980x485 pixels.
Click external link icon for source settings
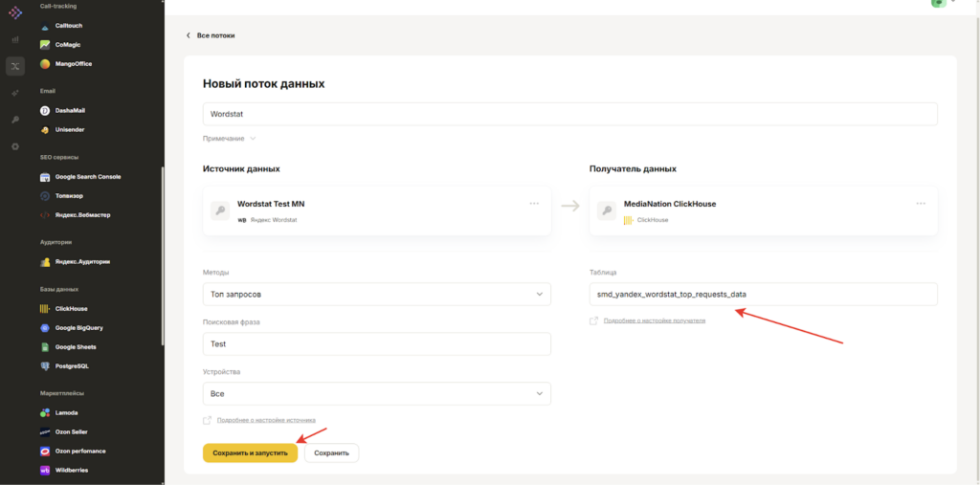(x=208, y=420)
